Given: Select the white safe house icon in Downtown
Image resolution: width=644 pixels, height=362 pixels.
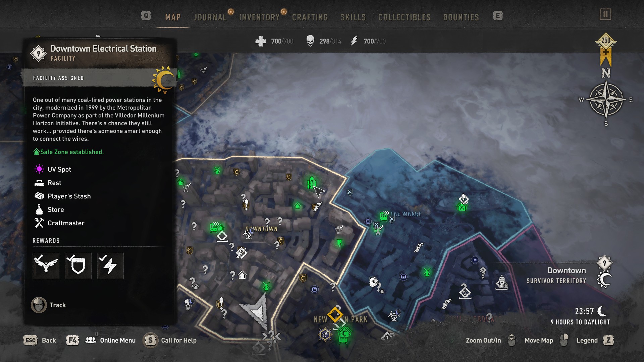Looking at the screenshot, I should [x=242, y=275].
